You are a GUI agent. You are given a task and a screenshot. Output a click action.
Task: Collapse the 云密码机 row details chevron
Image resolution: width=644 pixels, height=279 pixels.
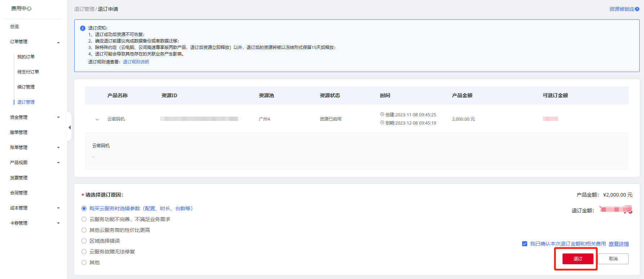tap(97, 119)
